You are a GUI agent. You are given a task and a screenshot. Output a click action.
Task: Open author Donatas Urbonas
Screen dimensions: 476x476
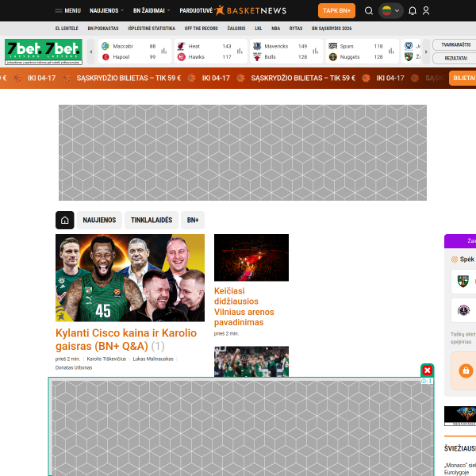pos(74,367)
